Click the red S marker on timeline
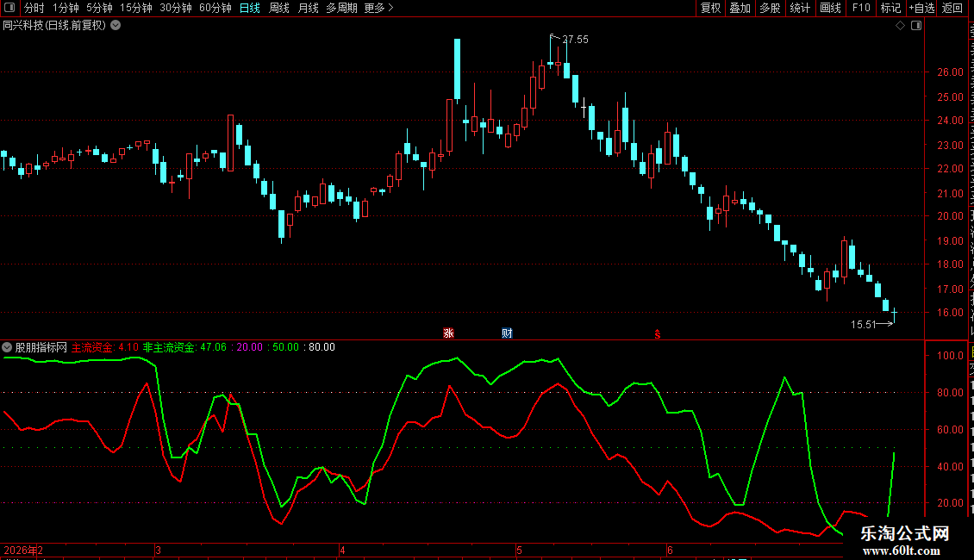The image size is (974, 560). click(657, 334)
